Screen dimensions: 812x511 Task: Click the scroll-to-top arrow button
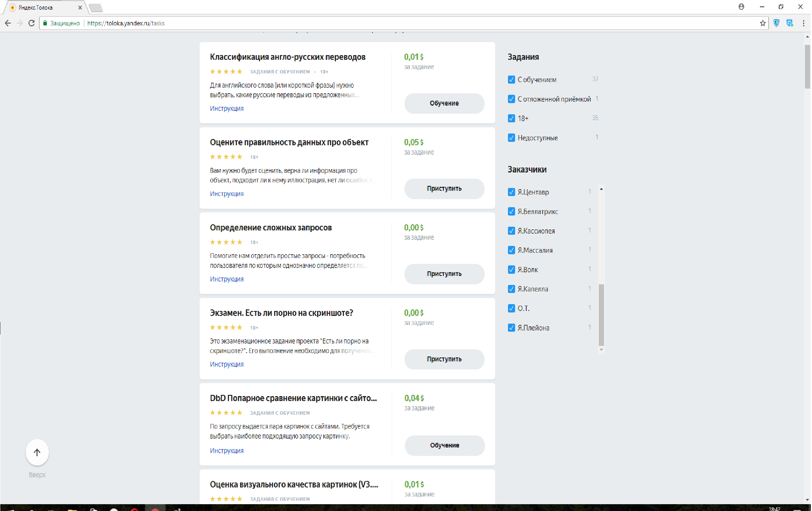(37, 452)
